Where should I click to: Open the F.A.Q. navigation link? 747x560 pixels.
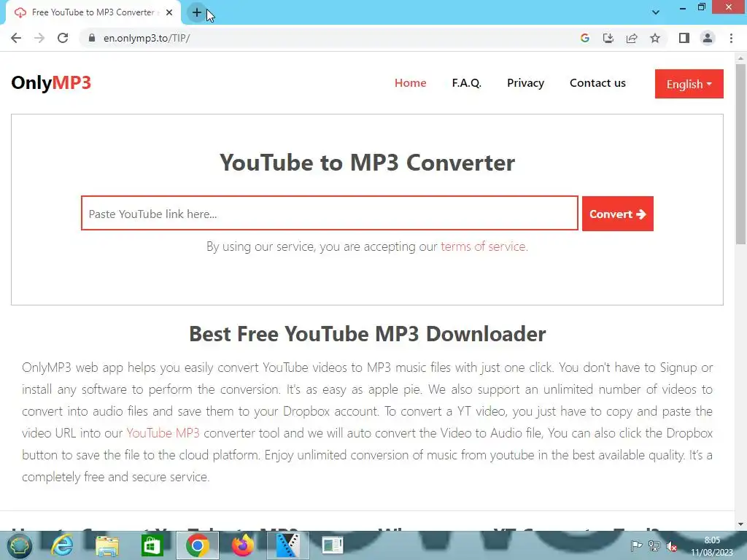pos(466,83)
